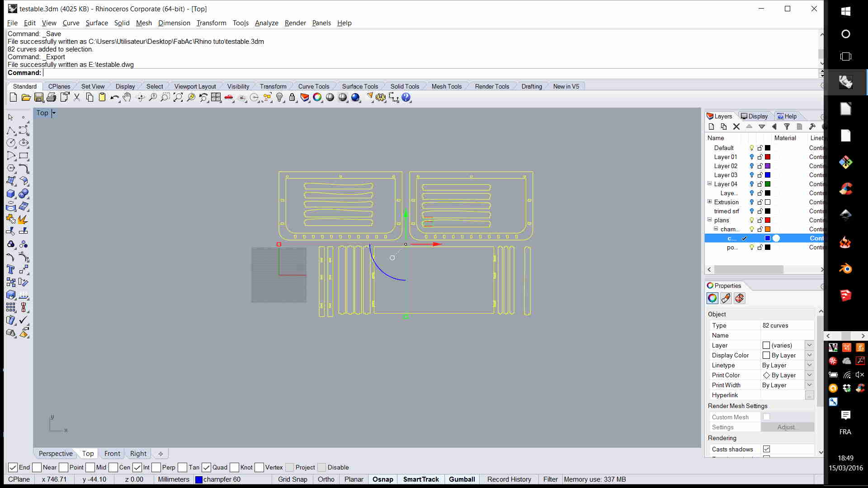Click the Undo arrow icon

pyautogui.click(x=114, y=98)
